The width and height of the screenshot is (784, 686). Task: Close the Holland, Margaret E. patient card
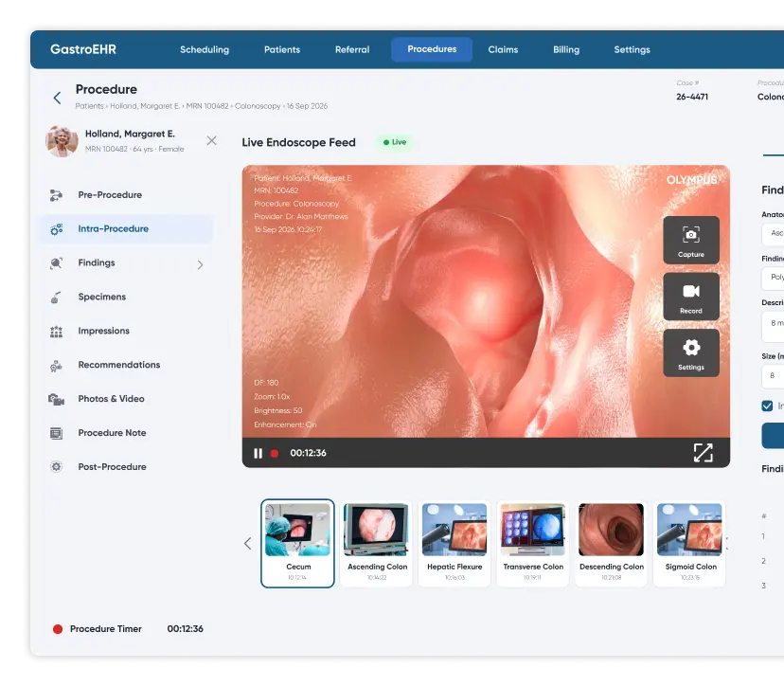tap(211, 140)
